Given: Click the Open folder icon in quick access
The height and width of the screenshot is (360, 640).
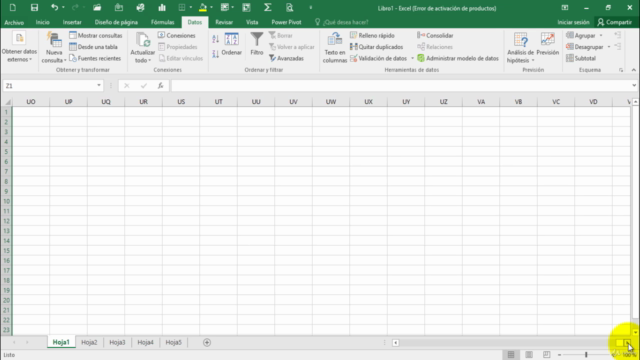Looking at the screenshot, I should click(97, 7).
